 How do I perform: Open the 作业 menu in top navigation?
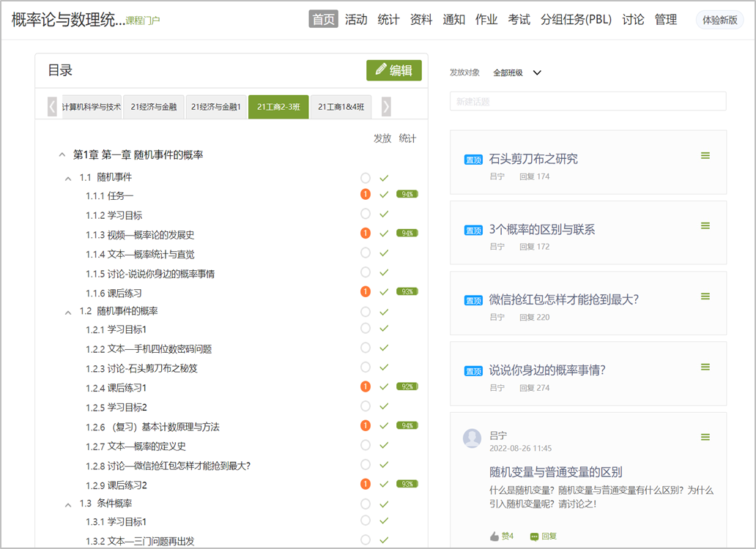click(x=486, y=20)
